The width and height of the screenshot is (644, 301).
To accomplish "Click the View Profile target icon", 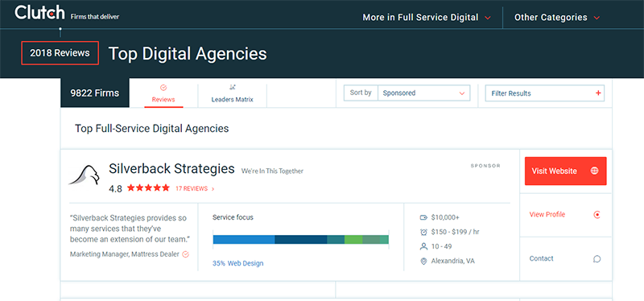I will click(597, 214).
